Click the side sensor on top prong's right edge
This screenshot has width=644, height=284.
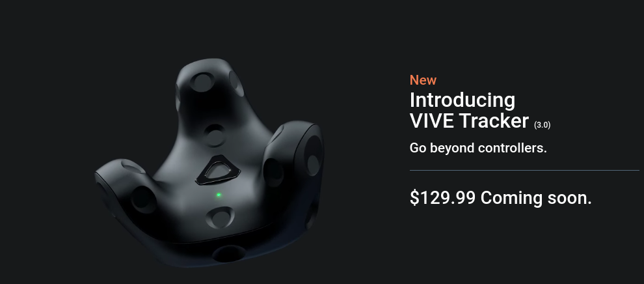(x=237, y=83)
